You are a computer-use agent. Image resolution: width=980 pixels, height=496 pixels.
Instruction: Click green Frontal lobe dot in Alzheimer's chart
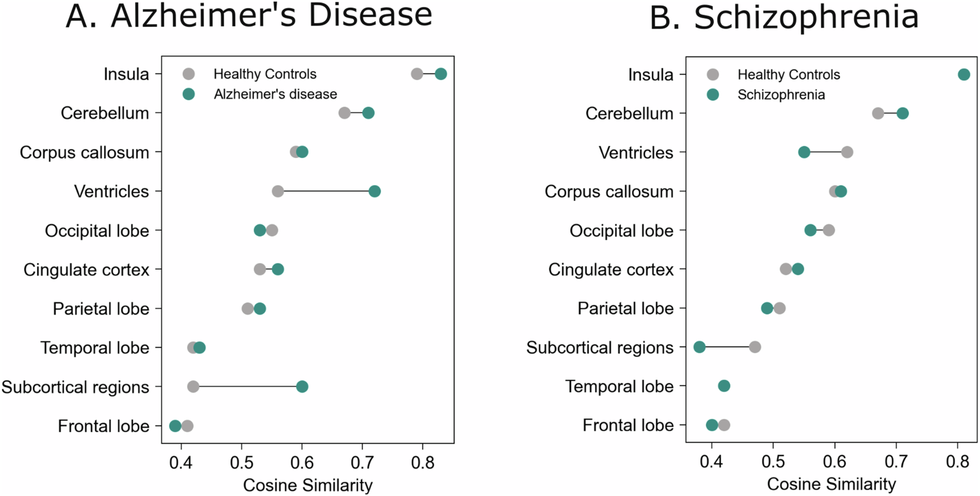[175, 426]
